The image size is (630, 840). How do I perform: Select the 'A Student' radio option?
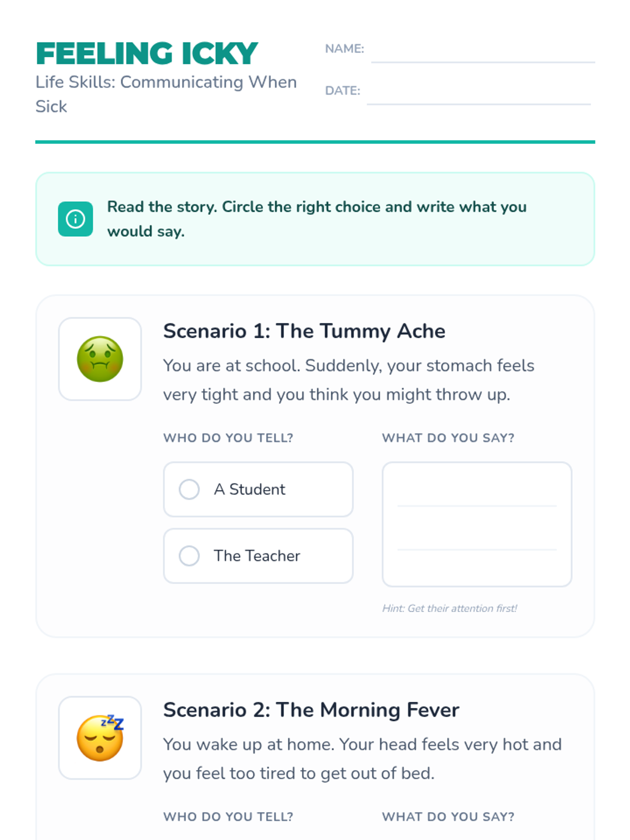pyautogui.click(x=190, y=489)
